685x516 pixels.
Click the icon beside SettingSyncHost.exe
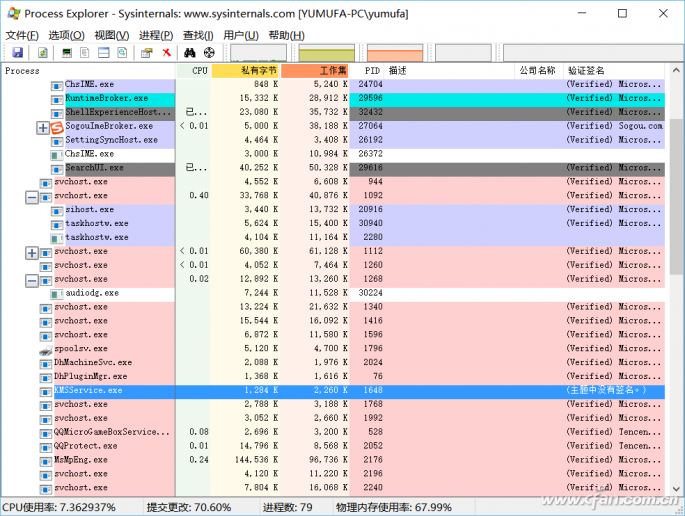tap(57, 142)
